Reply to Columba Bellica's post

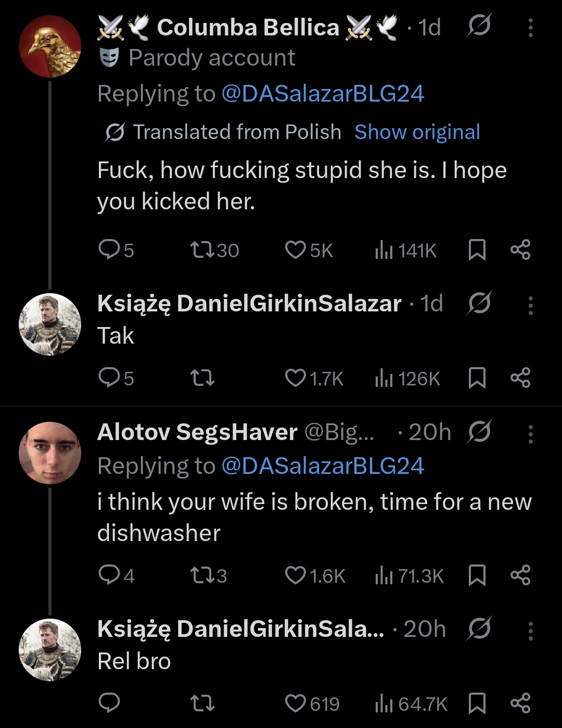109,250
